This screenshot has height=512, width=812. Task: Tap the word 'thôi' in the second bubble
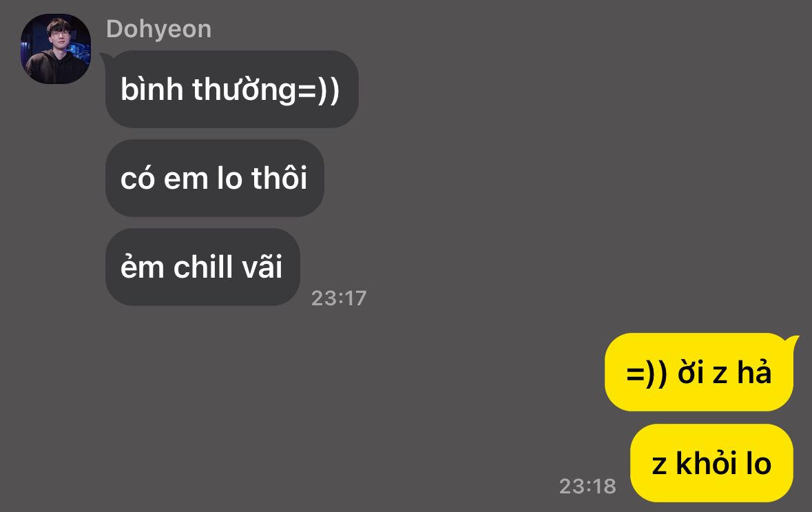[x=280, y=178]
